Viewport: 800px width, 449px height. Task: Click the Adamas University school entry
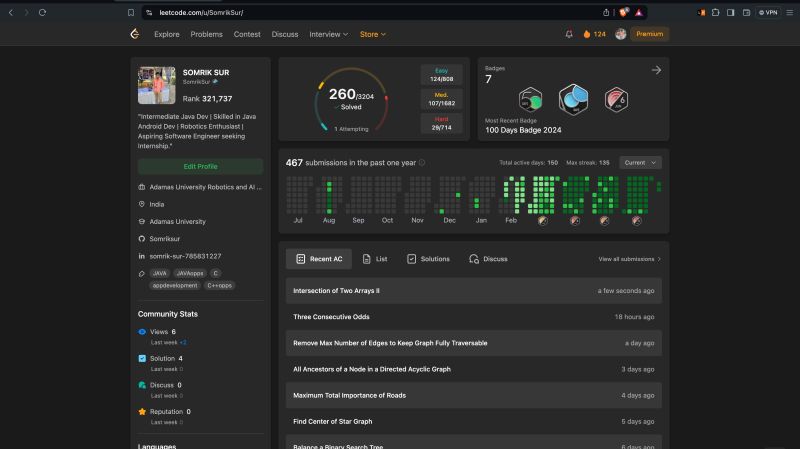pos(178,221)
